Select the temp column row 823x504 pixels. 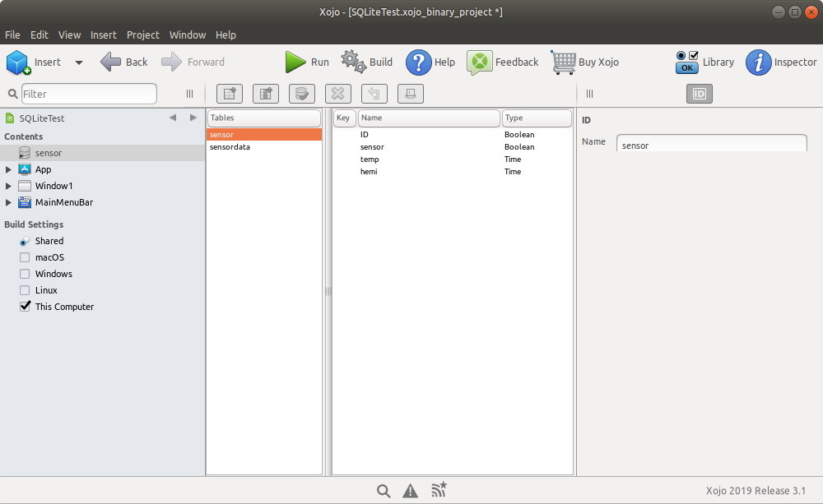[453, 160]
